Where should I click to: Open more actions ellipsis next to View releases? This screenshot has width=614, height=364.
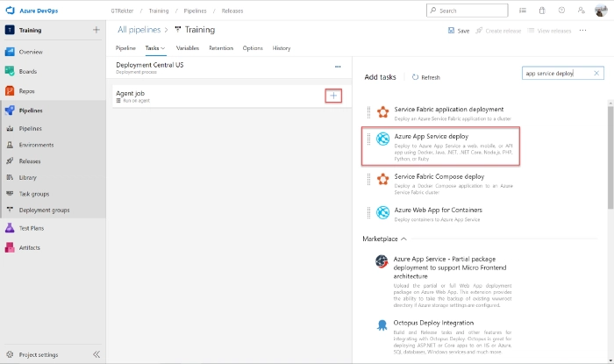[582, 30]
